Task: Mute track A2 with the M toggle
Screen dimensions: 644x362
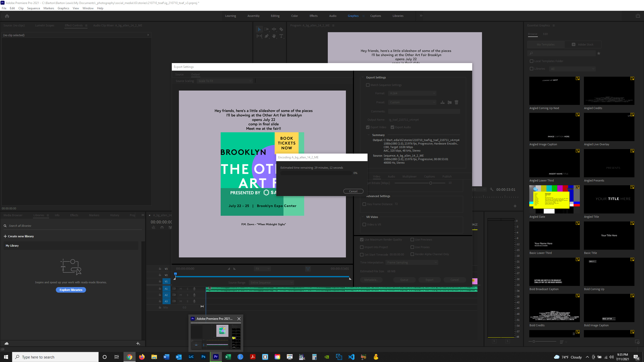Action: coord(181,295)
